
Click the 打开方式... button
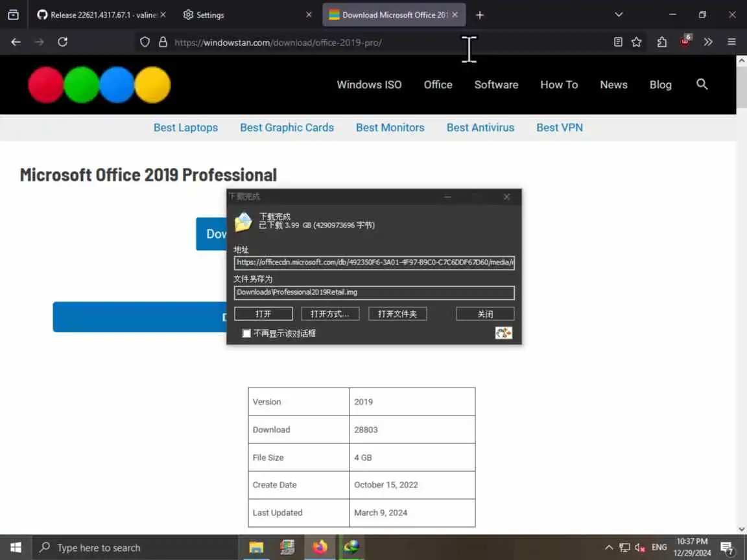tap(330, 314)
